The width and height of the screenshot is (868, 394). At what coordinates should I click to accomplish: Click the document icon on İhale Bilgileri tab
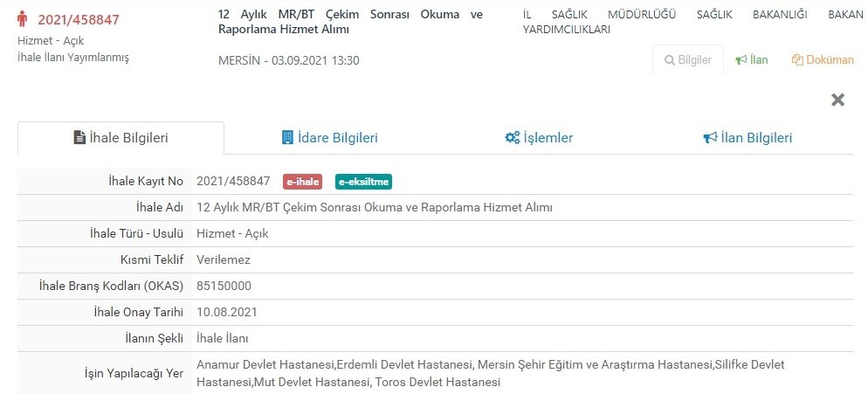click(x=79, y=137)
